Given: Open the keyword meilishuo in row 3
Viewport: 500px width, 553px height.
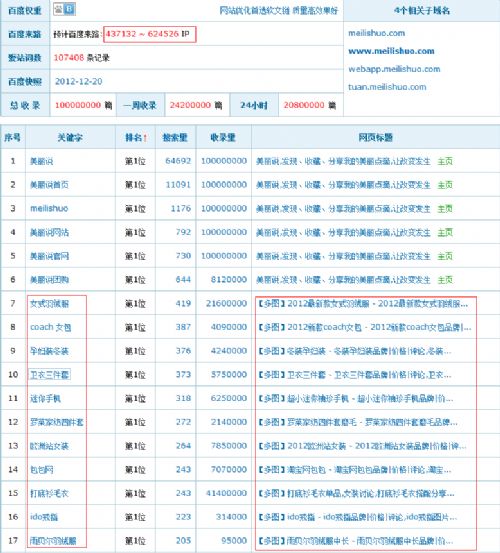Looking at the screenshot, I should pyautogui.click(x=49, y=208).
